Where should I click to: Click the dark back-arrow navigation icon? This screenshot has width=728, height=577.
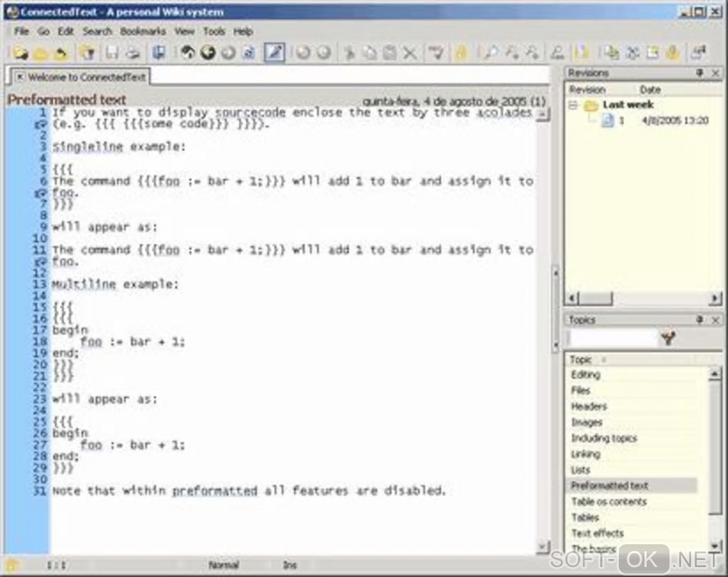click(208, 53)
